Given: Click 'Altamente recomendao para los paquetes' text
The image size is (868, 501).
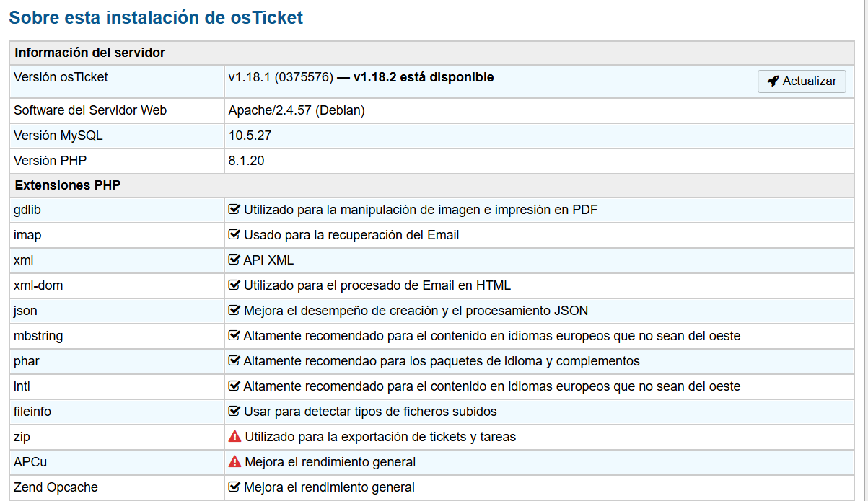Looking at the screenshot, I should (442, 361).
